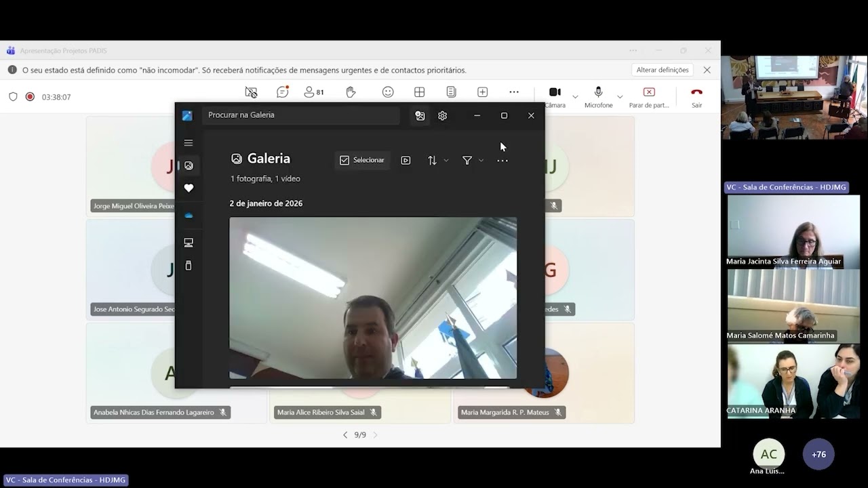Open external devices icon in Photos sidebar
Viewport: 868px width, 488px height.
point(189,266)
